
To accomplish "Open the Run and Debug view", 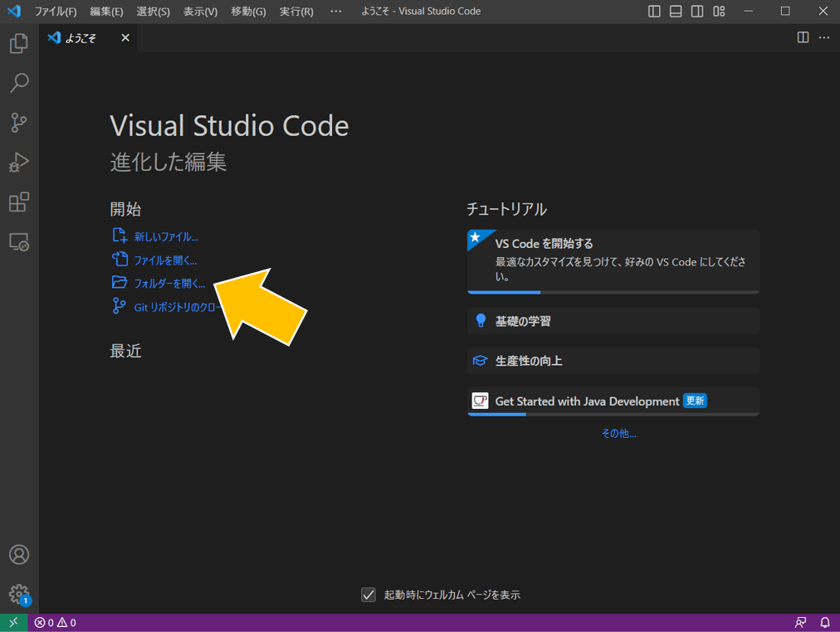I will 19,163.
